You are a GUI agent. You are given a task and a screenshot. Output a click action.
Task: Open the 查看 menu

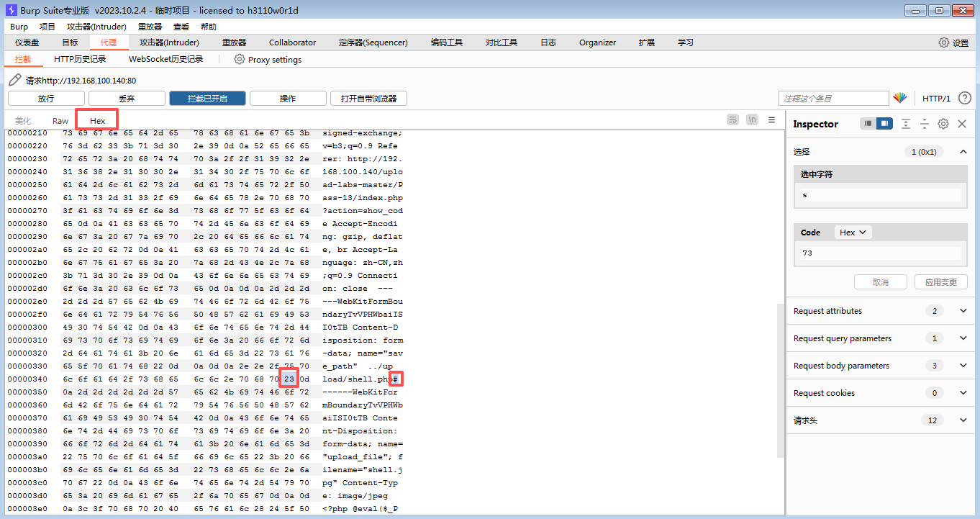tap(181, 27)
